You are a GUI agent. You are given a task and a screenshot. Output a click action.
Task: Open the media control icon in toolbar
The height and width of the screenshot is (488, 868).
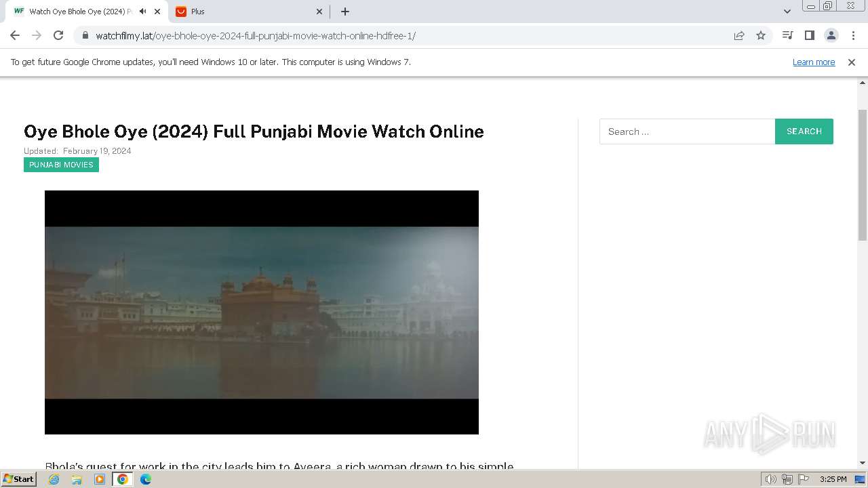tap(787, 35)
